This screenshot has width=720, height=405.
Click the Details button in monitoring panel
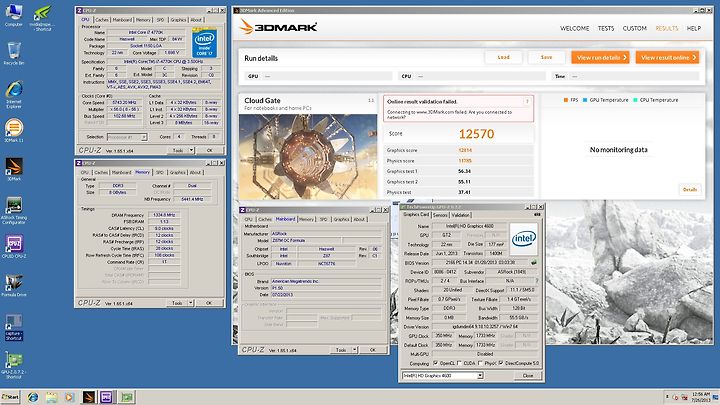click(690, 189)
